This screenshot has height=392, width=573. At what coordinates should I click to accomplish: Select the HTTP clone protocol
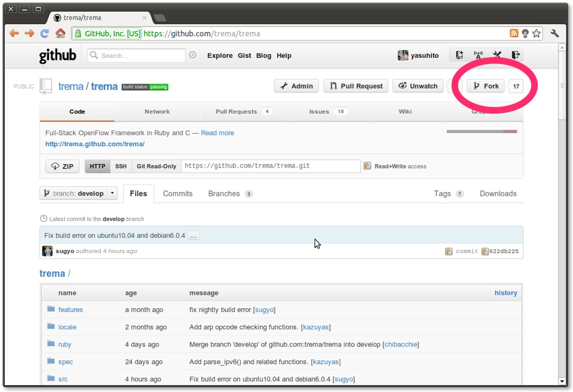[98, 166]
